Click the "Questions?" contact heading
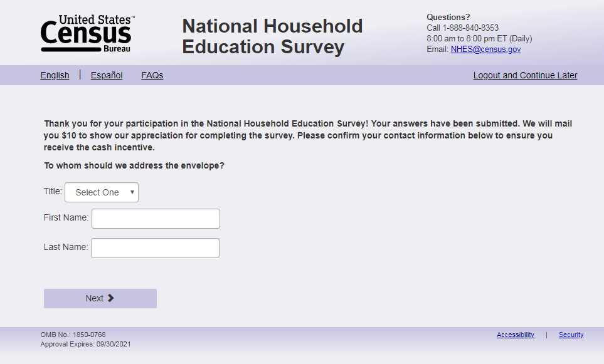The image size is (604, 364). [448, 17]
